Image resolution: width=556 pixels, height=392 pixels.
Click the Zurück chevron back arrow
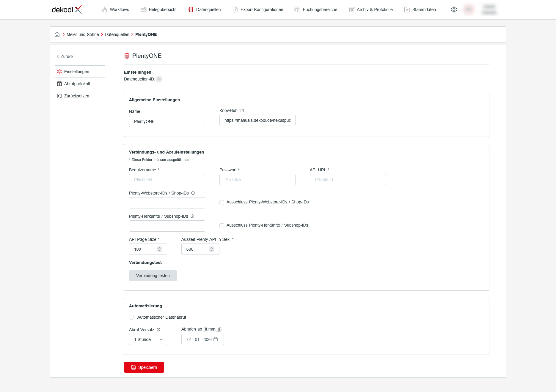58,56
